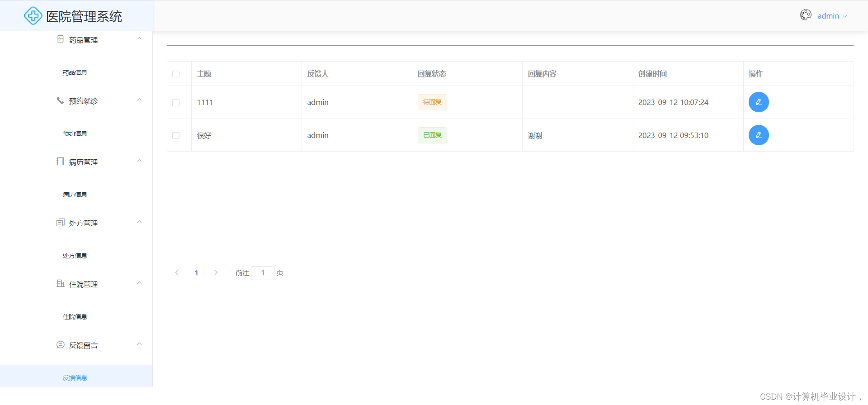Viewport: 868px width, 405px height.
Task: Edit the feedback row titled 1111
Action: (759, 102)
